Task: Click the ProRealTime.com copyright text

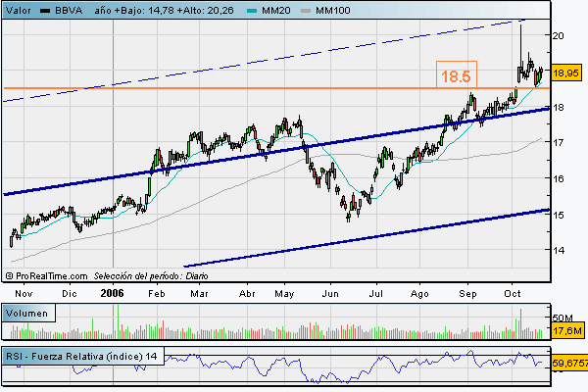Action: click(46, 276)
